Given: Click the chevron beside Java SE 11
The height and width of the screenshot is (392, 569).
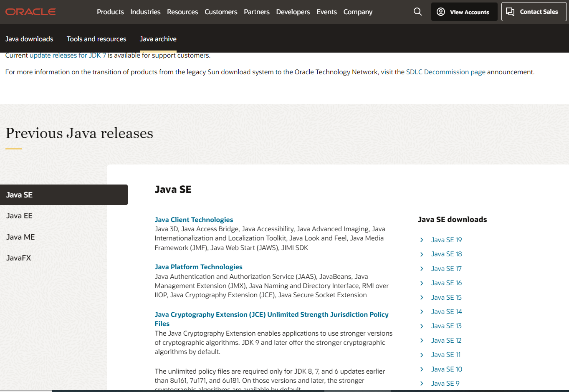Looking at the screenshot, I should click(x=422, y=355).
